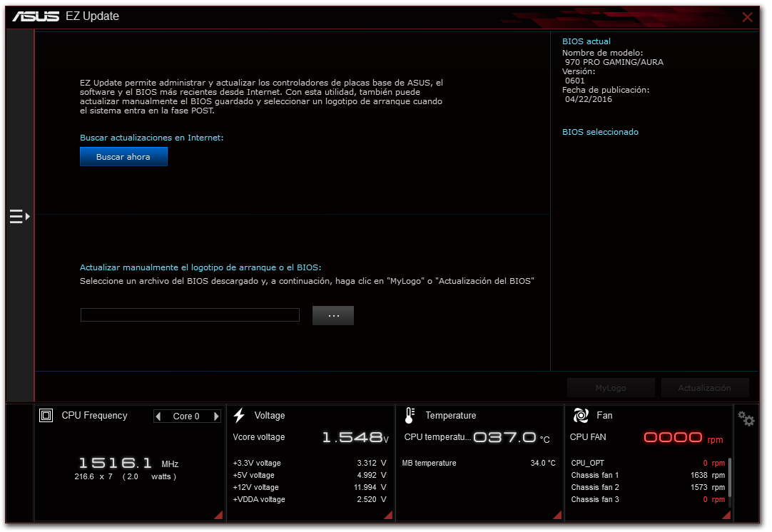Click the CPU temperature reading 037.0
This screenshot has height=532, width=772.
[x=511, y=438]
